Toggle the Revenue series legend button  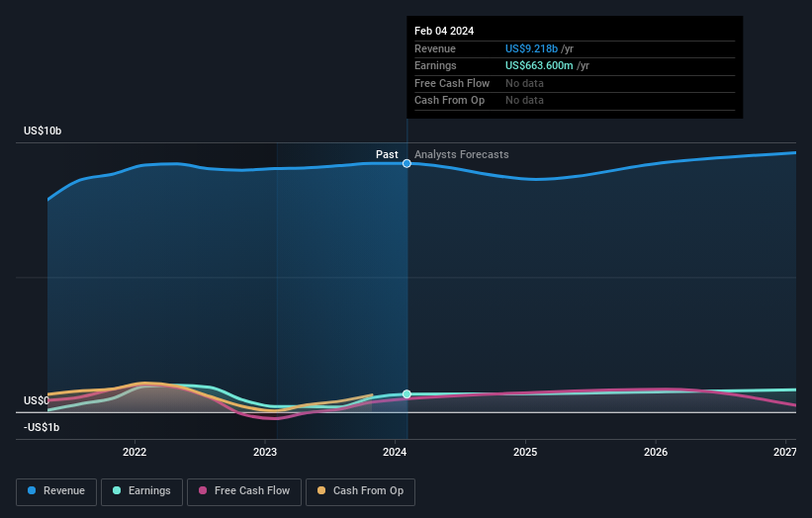click(x=56, y=491)
